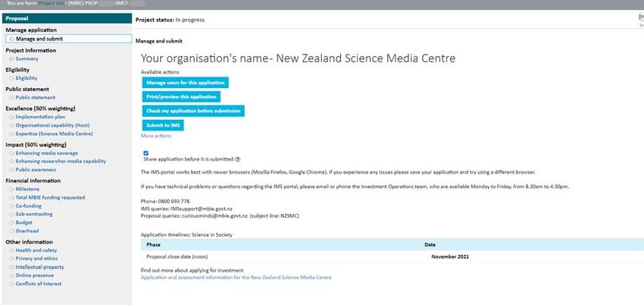This screenshot has height=305, width=644.
Task: Open Privacy and ethics section
Action: point(36,259)
